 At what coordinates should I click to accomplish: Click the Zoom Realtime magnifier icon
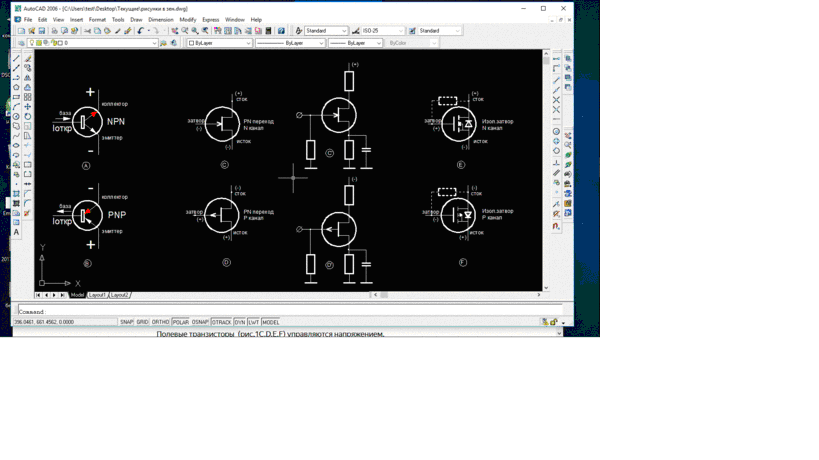pyautogui.click(x=185, y=31)
